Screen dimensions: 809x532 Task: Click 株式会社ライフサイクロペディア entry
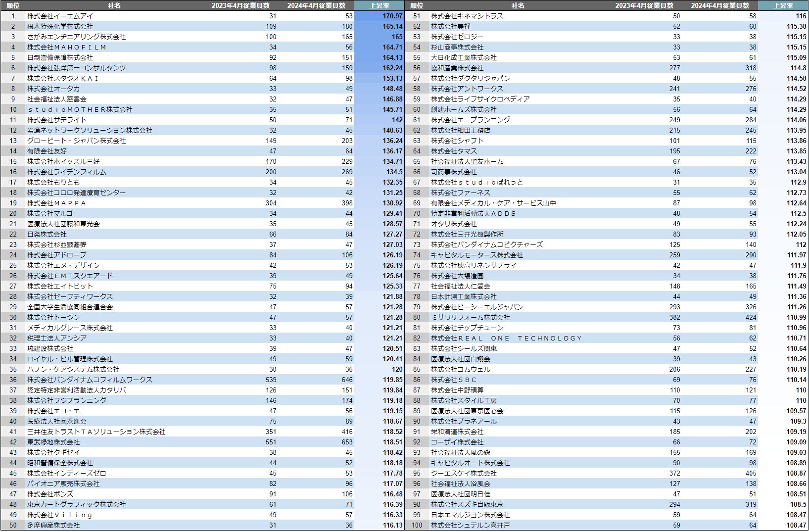(x=480, y=99)
